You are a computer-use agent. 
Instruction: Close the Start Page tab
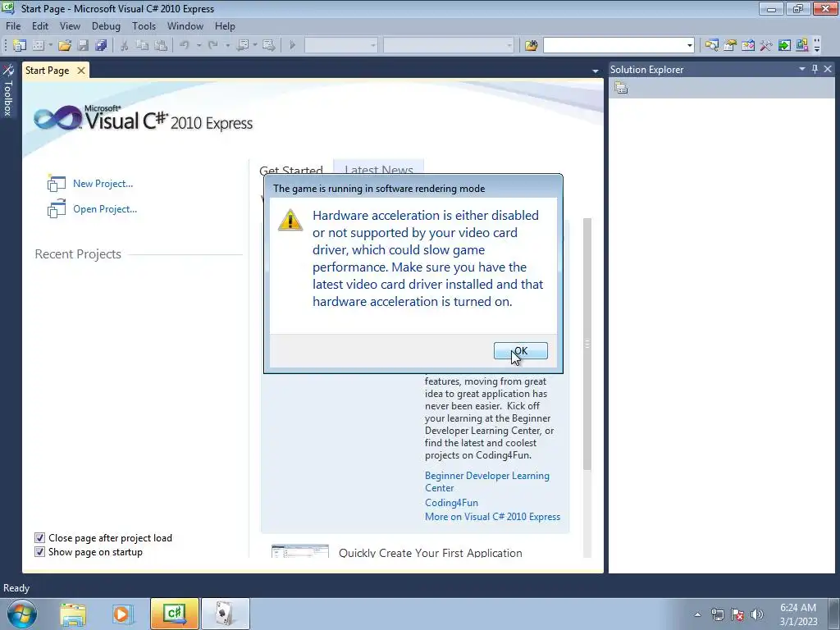[81, 71]
